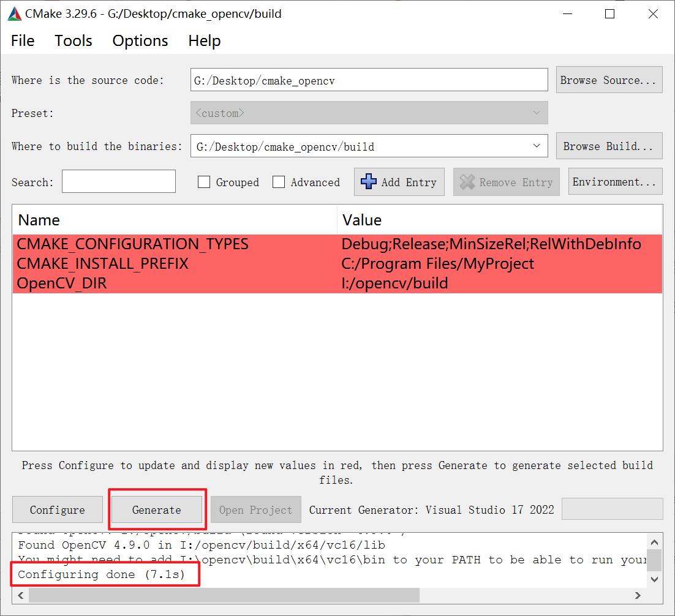This screenshot has height=616, width=675.
Task: Click the Value column header
Action: [x=499, y=220]
